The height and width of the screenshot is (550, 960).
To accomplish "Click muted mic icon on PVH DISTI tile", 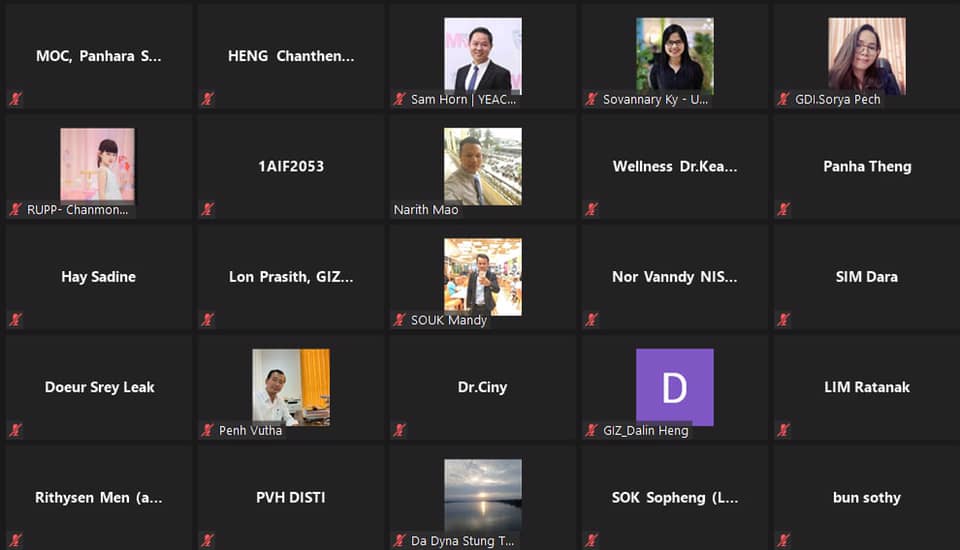I will tap(208, 540).
